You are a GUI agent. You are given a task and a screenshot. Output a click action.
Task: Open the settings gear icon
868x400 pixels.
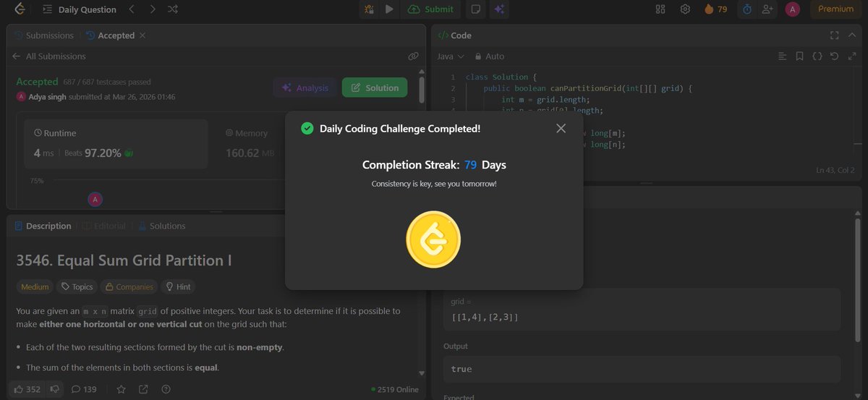[685, 9]
